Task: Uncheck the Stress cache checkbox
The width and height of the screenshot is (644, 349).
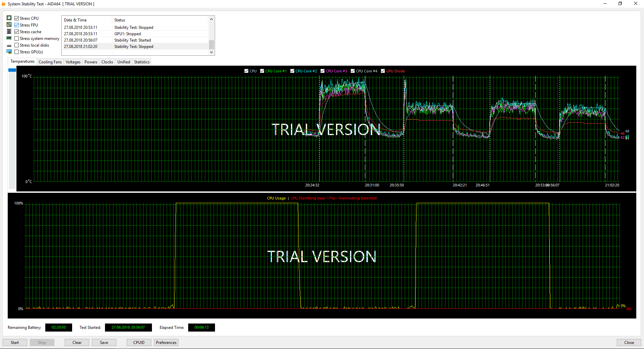Action: tap(16, 32)
